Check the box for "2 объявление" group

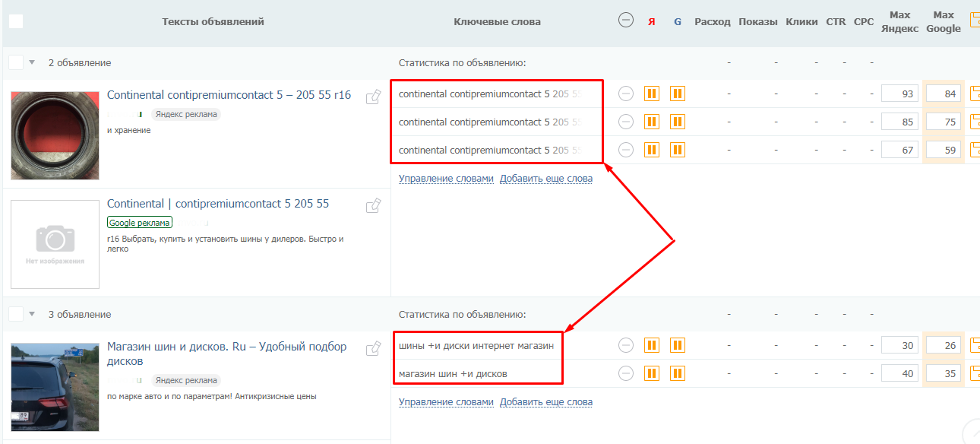pos(16,62)
